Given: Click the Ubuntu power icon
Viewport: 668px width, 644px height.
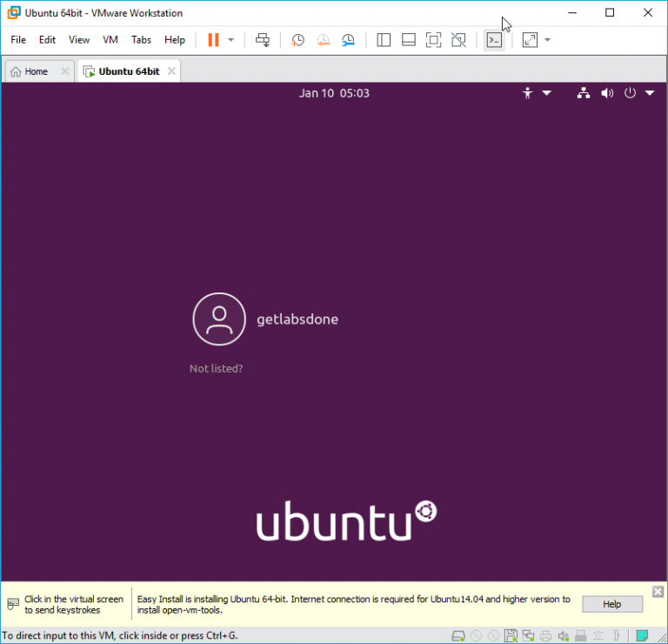Looking at the screenshot, I should click(x=630, y=93).
